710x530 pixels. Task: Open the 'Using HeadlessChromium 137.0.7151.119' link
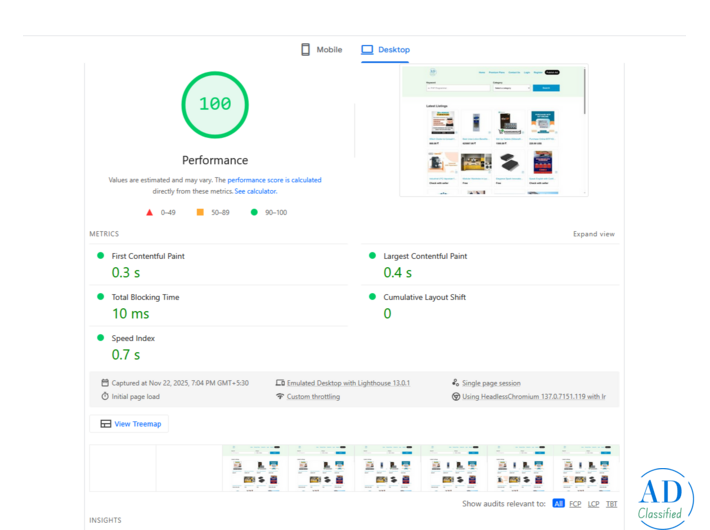pyautogui.click(x=534, y=396)
